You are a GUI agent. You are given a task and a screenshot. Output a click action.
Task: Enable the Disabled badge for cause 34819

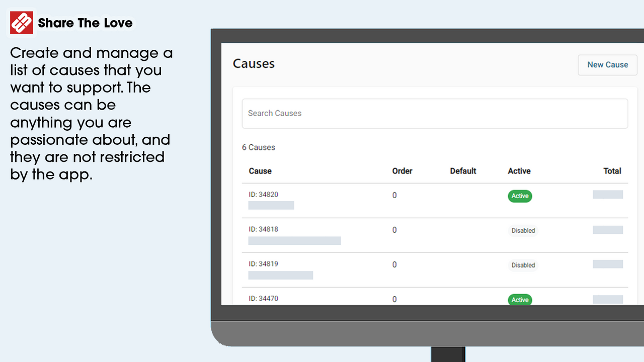[x=523, y=265]
